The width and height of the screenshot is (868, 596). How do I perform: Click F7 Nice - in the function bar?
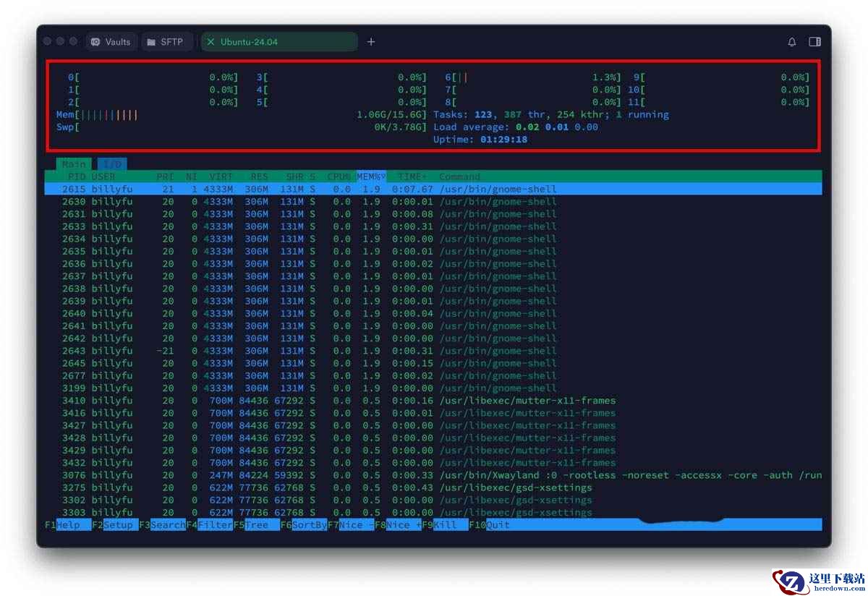coord(350,525)
